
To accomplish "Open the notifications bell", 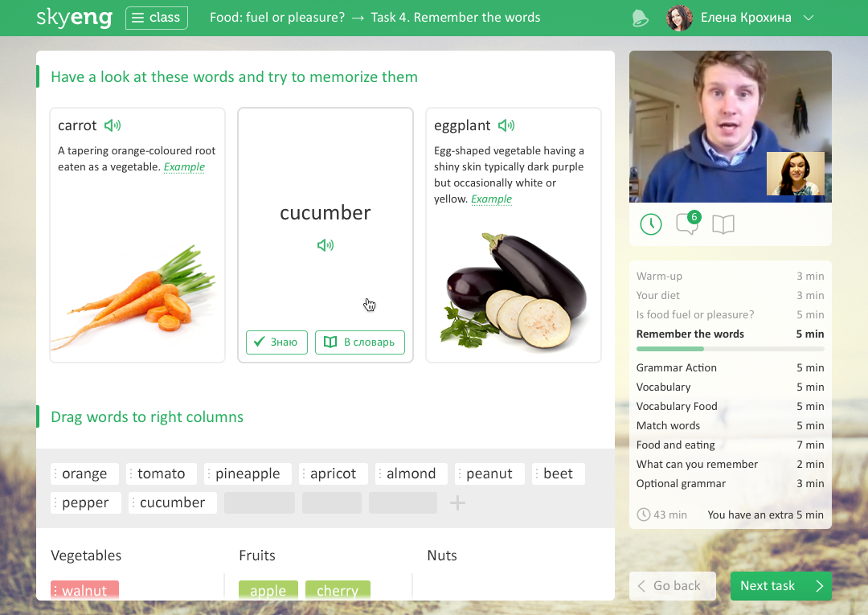I will coord(640,18).
